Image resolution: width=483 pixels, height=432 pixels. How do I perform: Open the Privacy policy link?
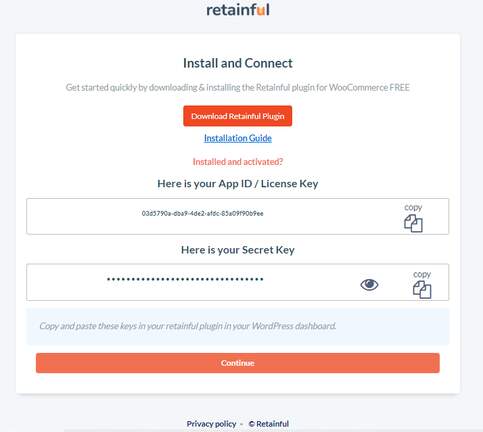[211, 424]
